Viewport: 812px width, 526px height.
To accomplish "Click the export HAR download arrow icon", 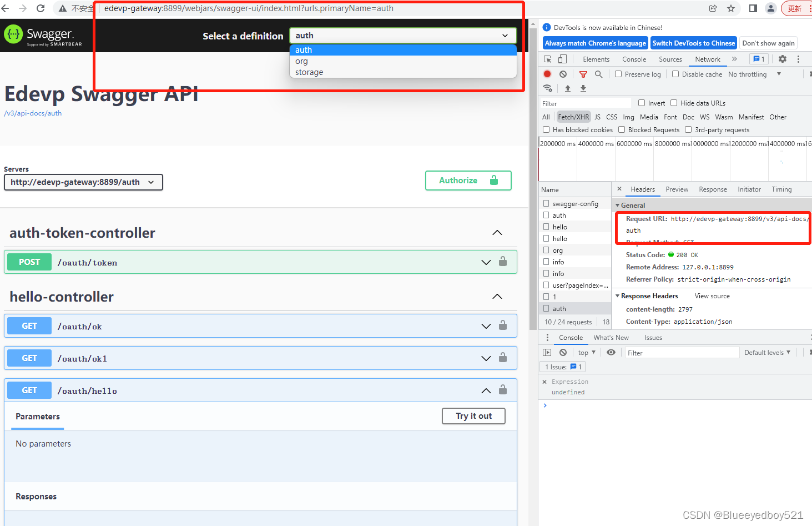I will [x=583, y=88].
